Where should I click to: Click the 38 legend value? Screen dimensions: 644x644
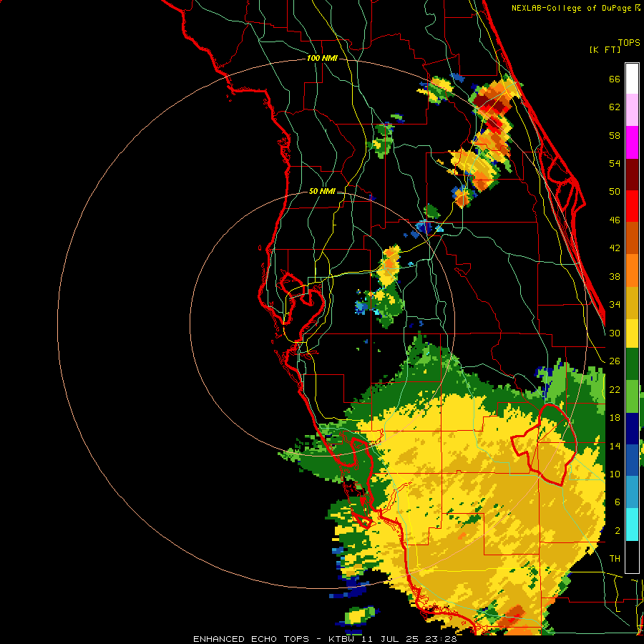615,276
